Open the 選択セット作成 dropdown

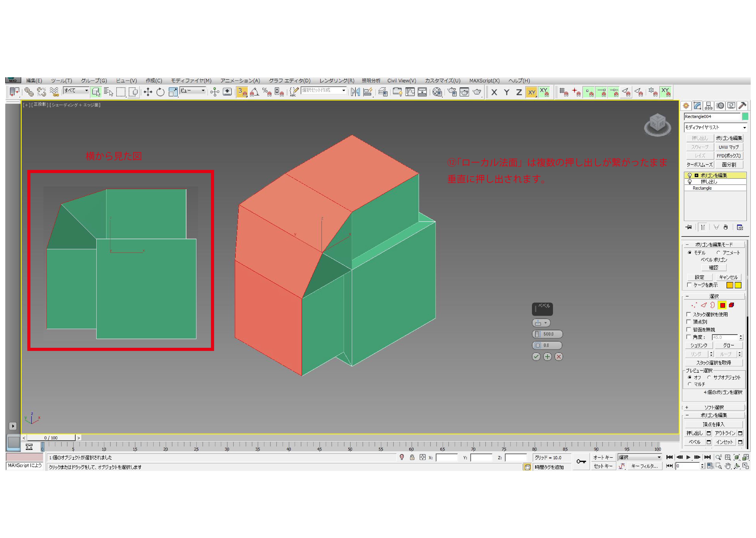[344, 90]
